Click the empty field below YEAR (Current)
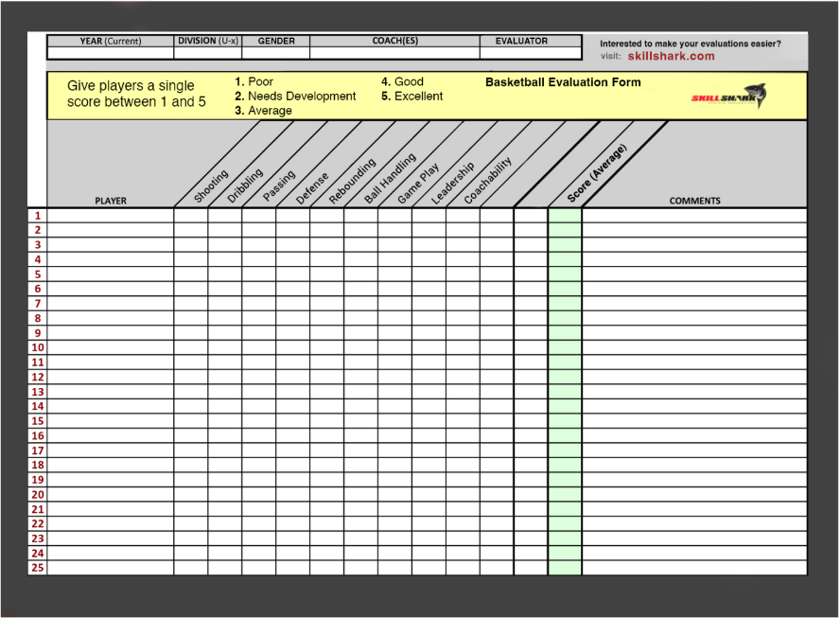This screenshot has width=840, height=618. click(110, 54)
